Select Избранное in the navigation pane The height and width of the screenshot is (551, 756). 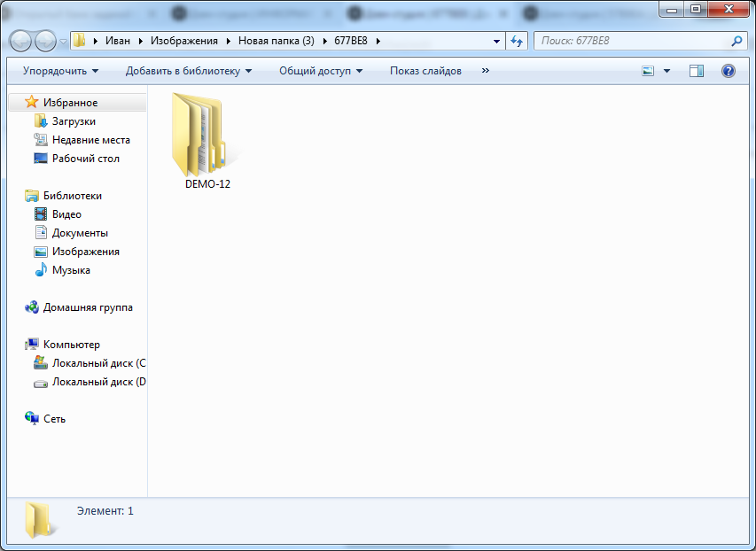click(70, 103)
